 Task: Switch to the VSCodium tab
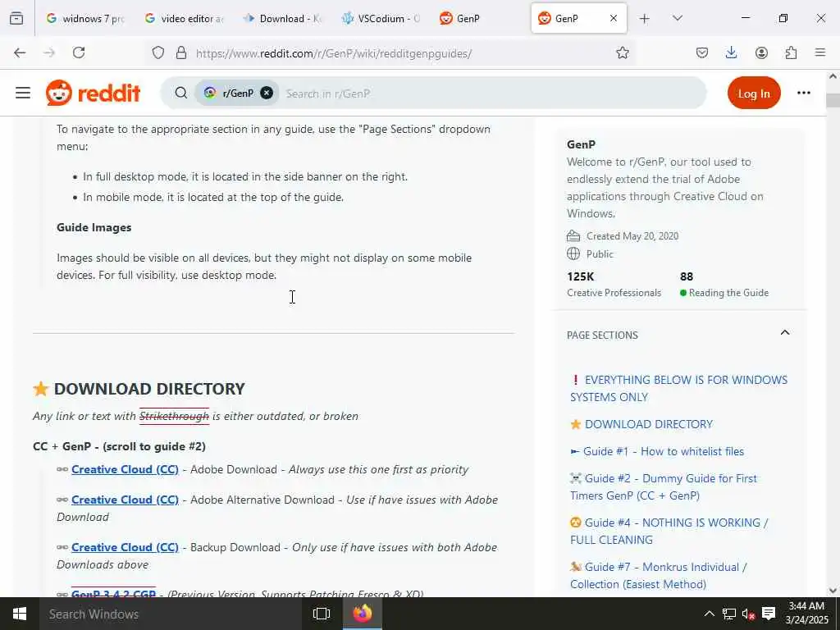(381, 18)
